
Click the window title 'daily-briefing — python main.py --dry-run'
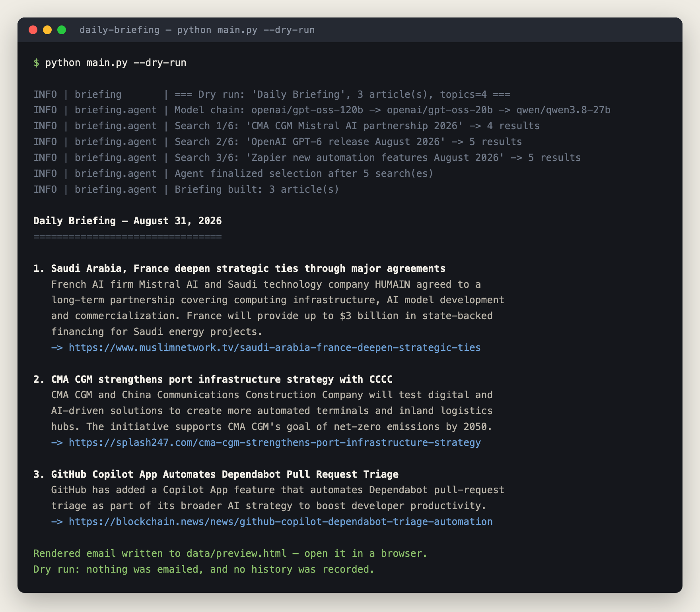[x=197, y=30]
